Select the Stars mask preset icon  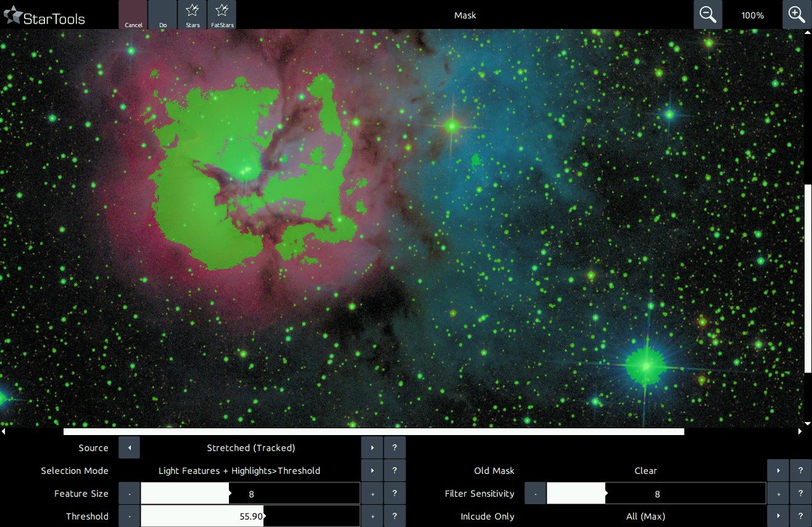193,15
